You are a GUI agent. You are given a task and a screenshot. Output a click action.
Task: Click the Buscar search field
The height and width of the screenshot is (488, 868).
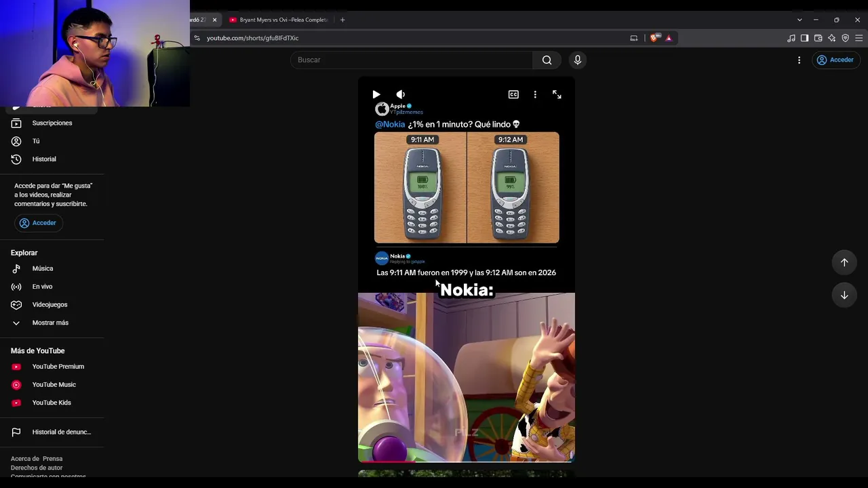pyautogui.click(x=412, y=60)
